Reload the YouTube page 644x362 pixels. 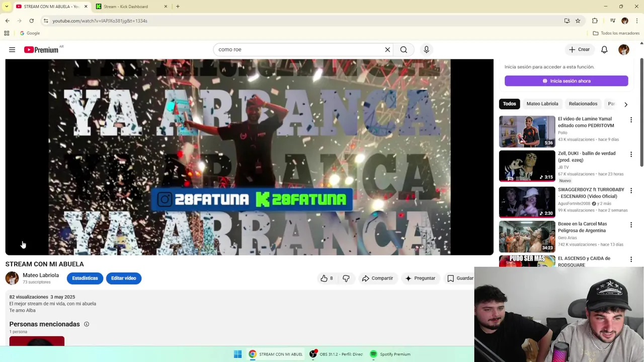click(31, 21)
